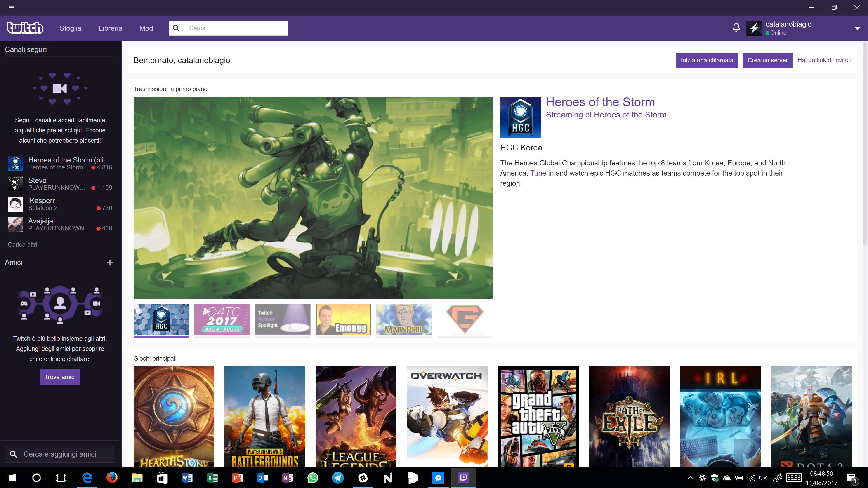
Task: Open the Path of Exile game cover
Action: (629, 417)
